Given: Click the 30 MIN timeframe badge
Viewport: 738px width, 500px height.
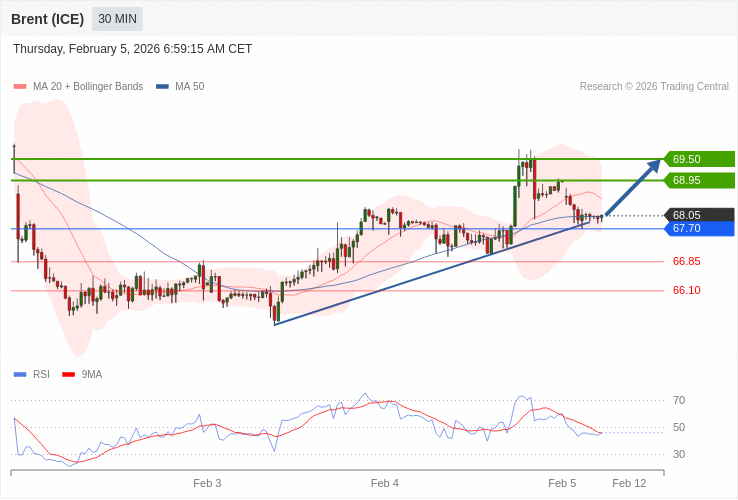Looking at the screenshot, I should point(117,19).
